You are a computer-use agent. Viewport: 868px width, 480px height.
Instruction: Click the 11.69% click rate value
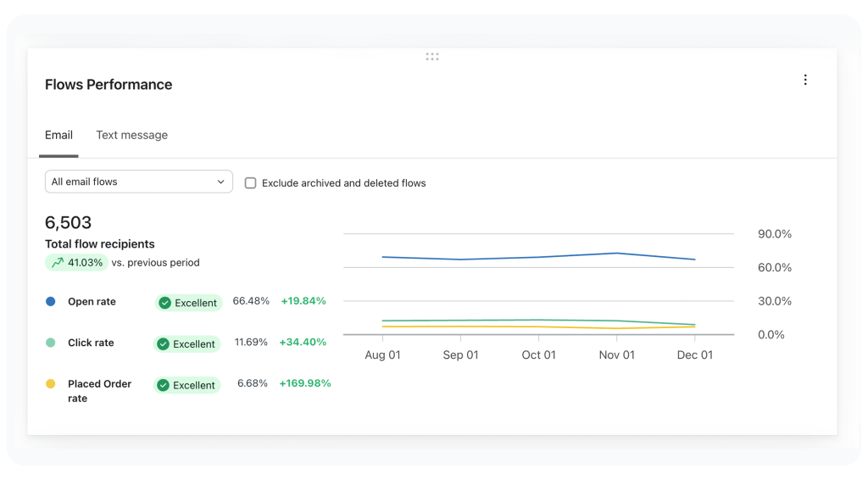coord(251,342)
